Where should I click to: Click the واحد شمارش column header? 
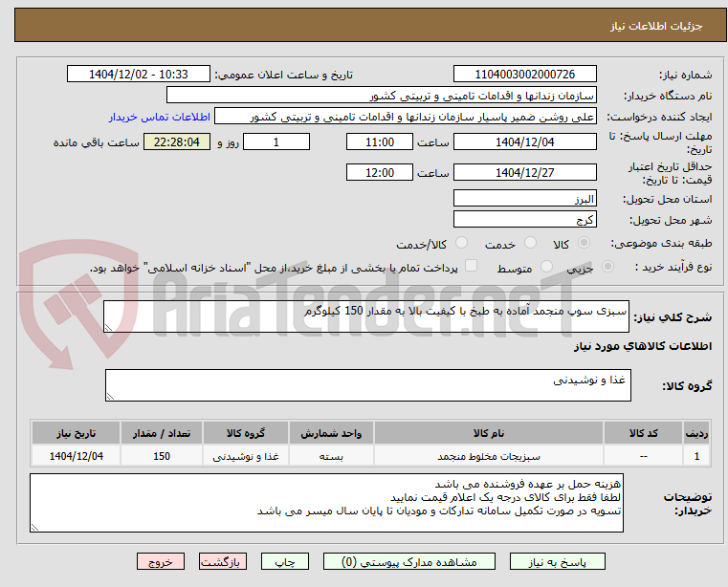point(331,433)
